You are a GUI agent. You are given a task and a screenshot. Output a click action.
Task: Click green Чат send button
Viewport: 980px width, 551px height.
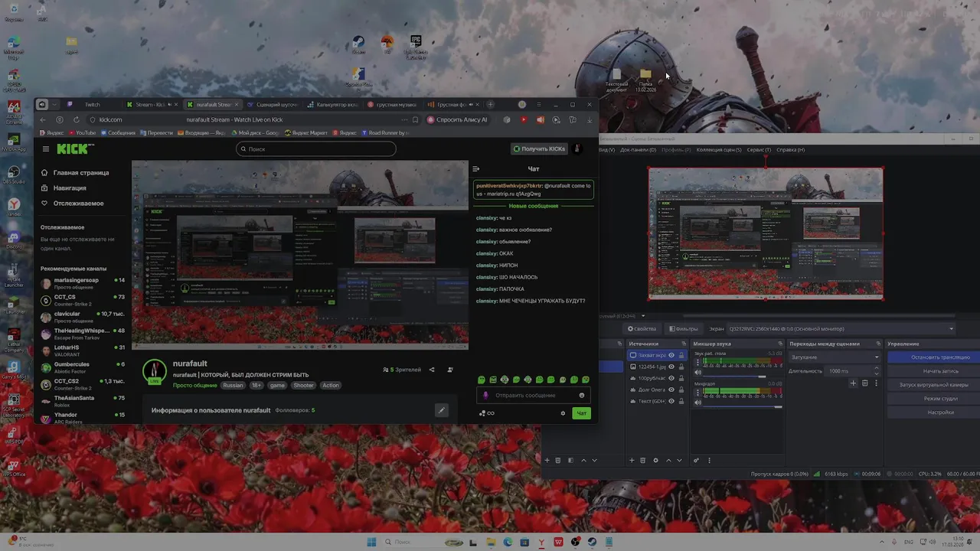(582, 413)
